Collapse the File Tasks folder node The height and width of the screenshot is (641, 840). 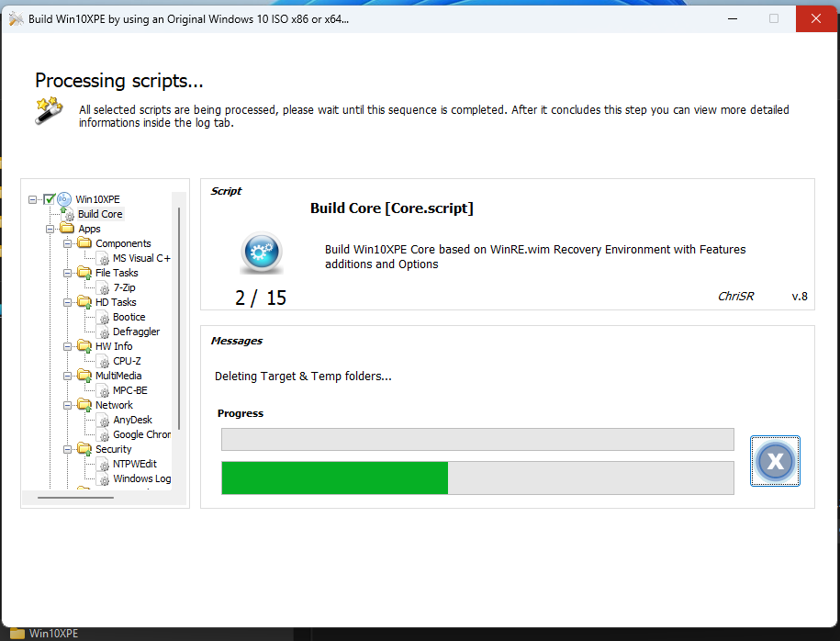(x=68, y=273)
